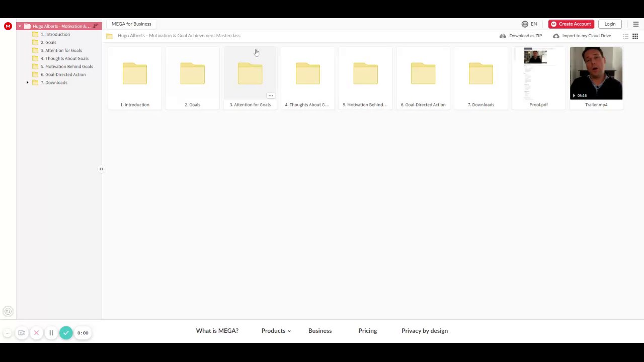Viewport: 644px width, 362px height.
Task: Select 5. Motivation Behind Goals tree folder
Action: [x=67, y=66]
